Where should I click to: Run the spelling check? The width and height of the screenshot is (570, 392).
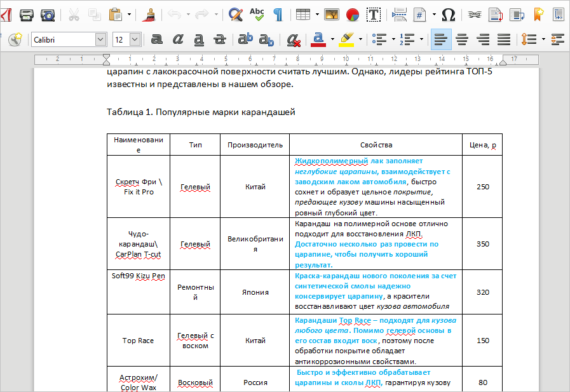point(257,14)
